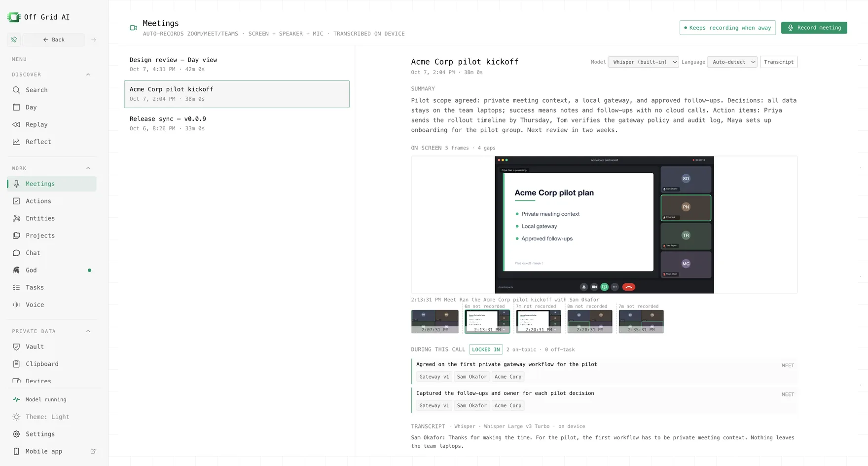Viewport: 868px width, 466px height.
Task: Click the Acme Corp tag under Agreed item
Action: coord(508,377)
